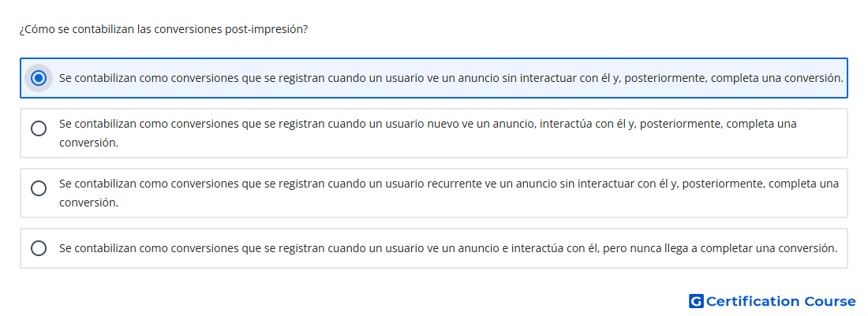Click the wrapped word 'conversión.' in third answer

coord(88,203)
